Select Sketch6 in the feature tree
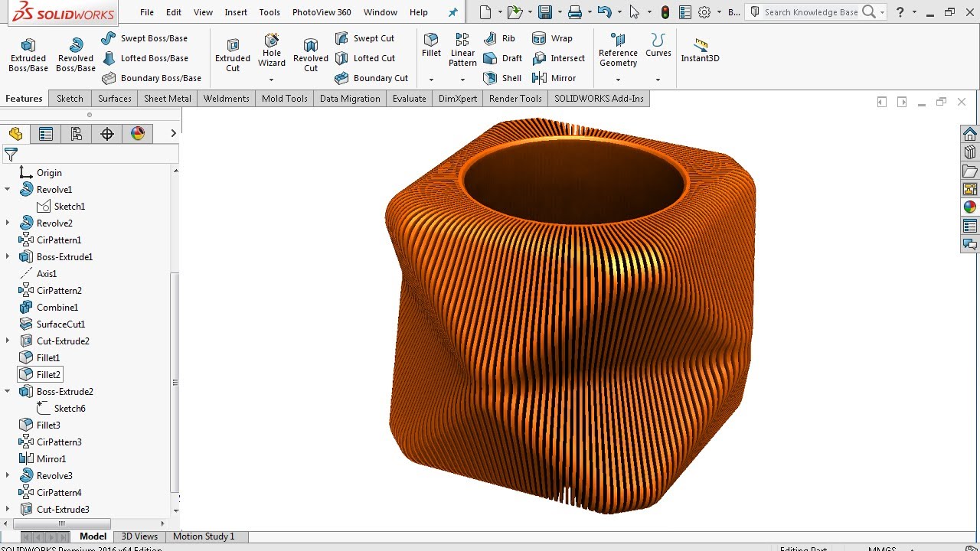 click(x=61, y=408)
